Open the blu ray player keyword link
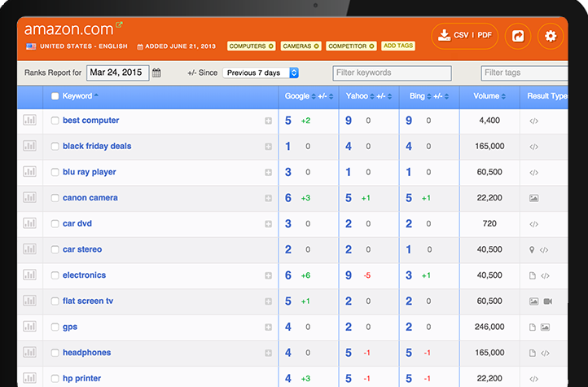The height and width of the screenshot is (387, 588). (90, 172)
